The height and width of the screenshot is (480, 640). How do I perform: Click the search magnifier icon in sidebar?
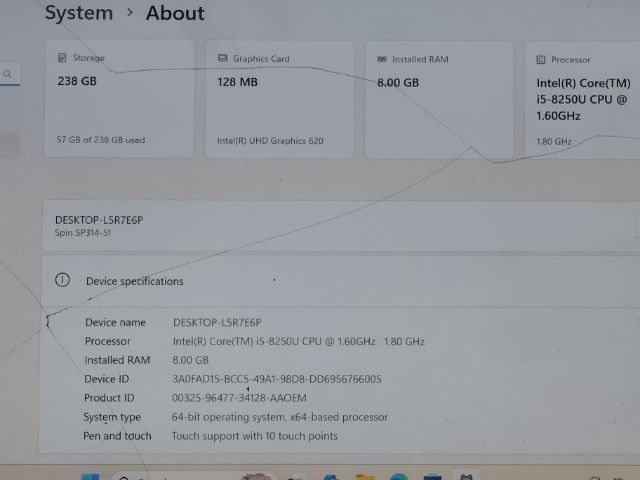click(x=7, y=74)
